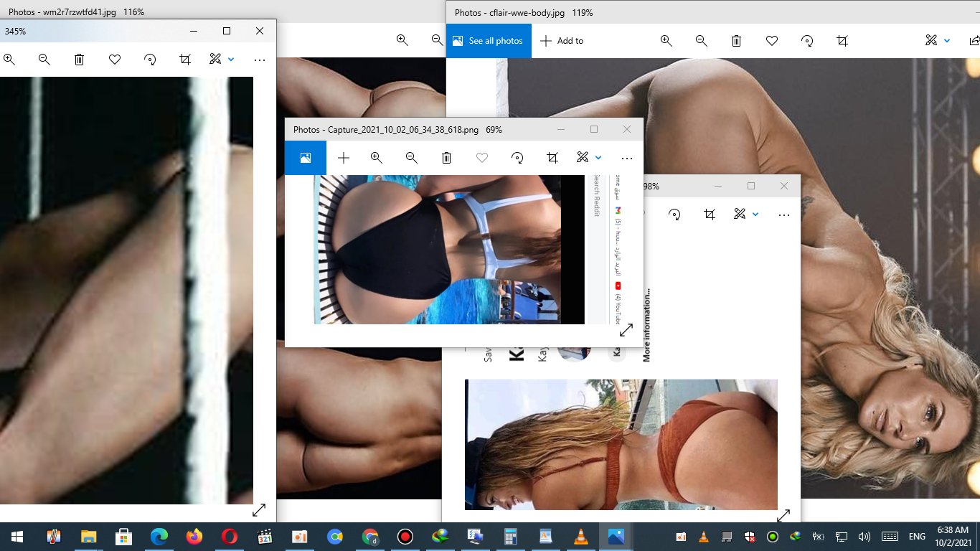Image resolution: width=980 pixels, height=551 pixels.
Task: Toggle the heart in the 345% window
Action: click(x=115, y=60)
